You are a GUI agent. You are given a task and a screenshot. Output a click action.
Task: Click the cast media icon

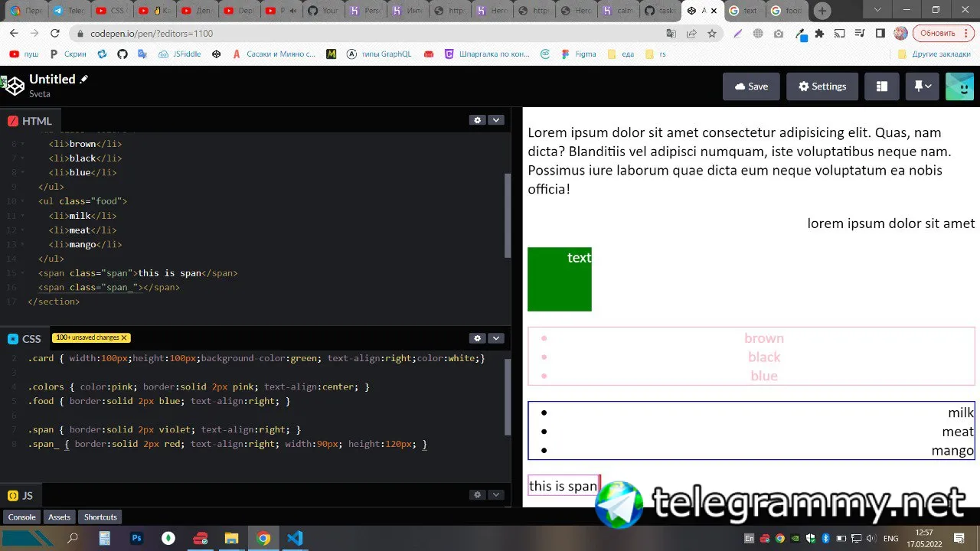[840, 34]
